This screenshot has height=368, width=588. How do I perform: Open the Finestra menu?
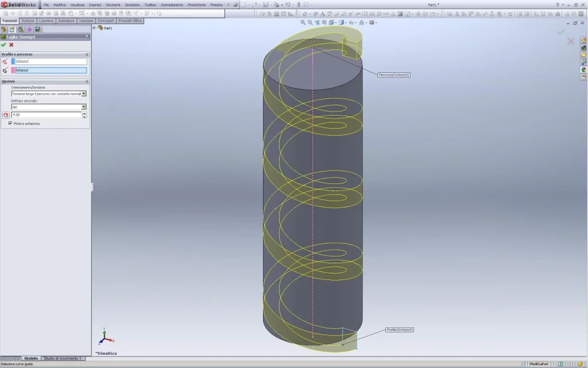tap(216, 5)
